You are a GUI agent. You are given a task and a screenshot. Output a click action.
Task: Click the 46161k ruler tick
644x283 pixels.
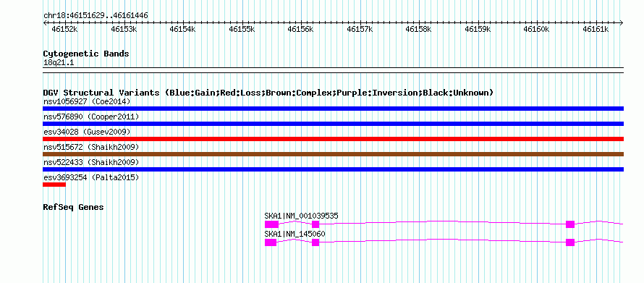point(596,29)
